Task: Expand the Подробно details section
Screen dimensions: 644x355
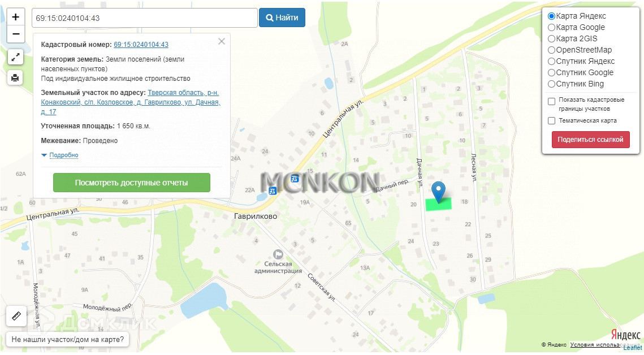Action: pos(64,155)
